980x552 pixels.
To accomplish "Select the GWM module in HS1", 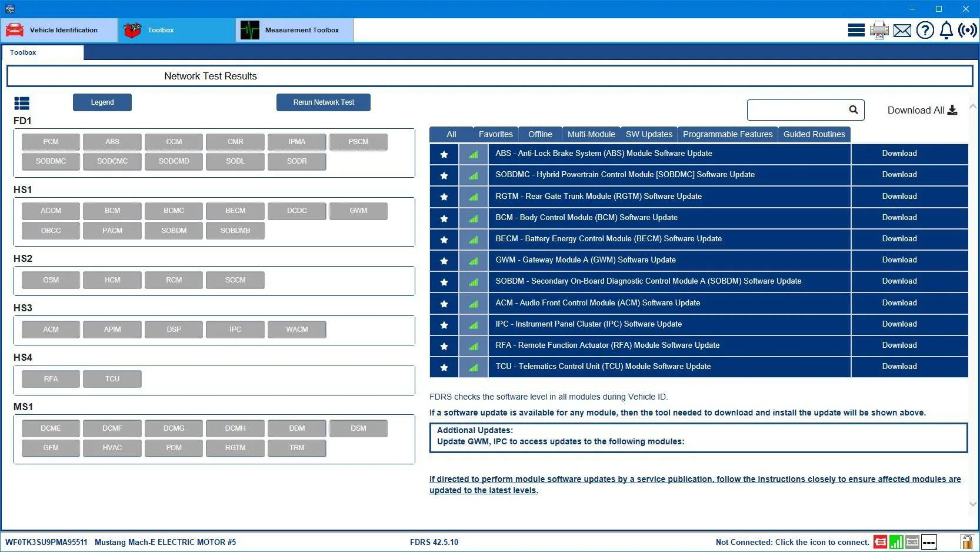I will (x=358, y=211).
